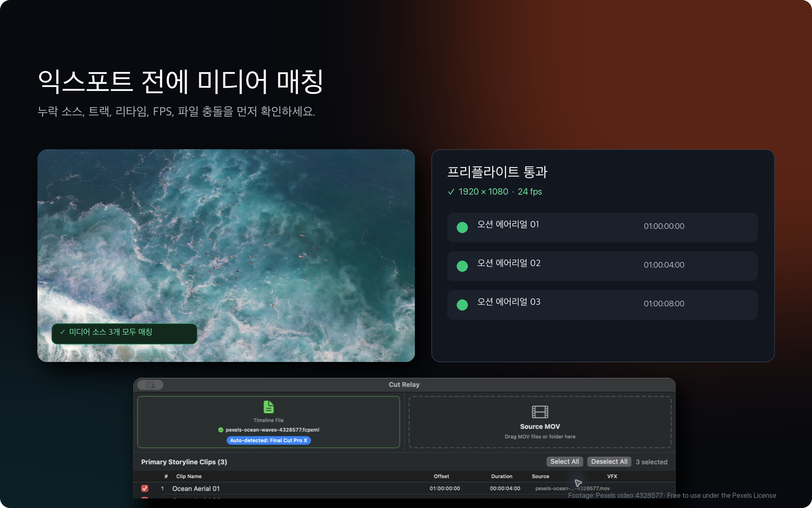The width and height of the screenshot is (812, 508).
Task: Uncheck the Ocean Aerial 01 clip checkbox
Action: (x=145, y=488)
